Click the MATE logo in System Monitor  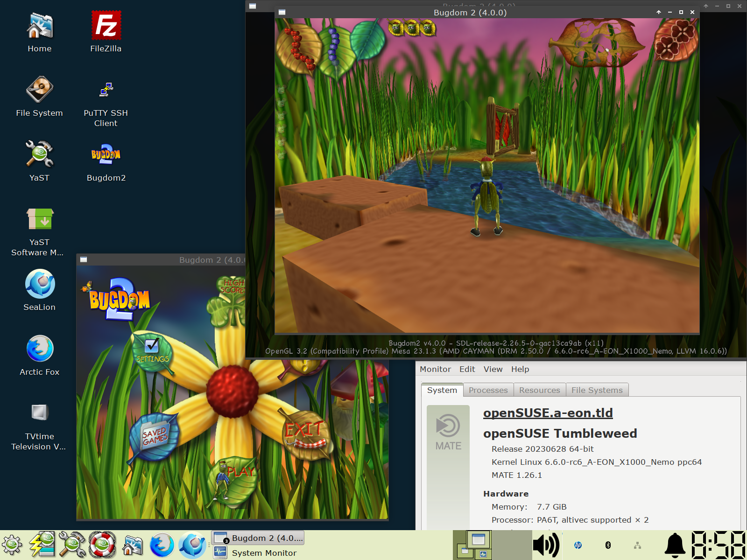448,432
